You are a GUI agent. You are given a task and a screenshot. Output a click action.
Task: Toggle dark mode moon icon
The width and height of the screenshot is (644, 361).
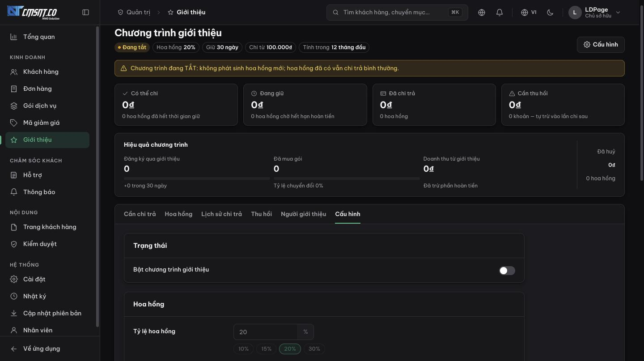pyautogui.click(x=550, y=13)
